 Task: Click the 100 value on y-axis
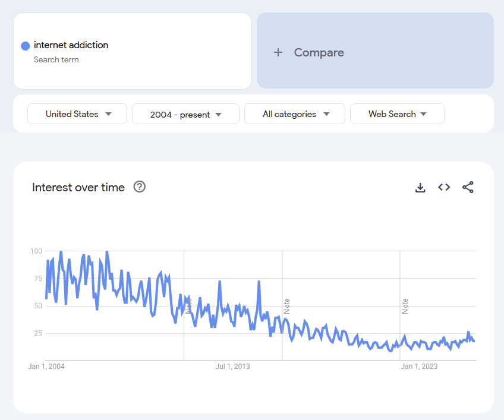[36, 251]
